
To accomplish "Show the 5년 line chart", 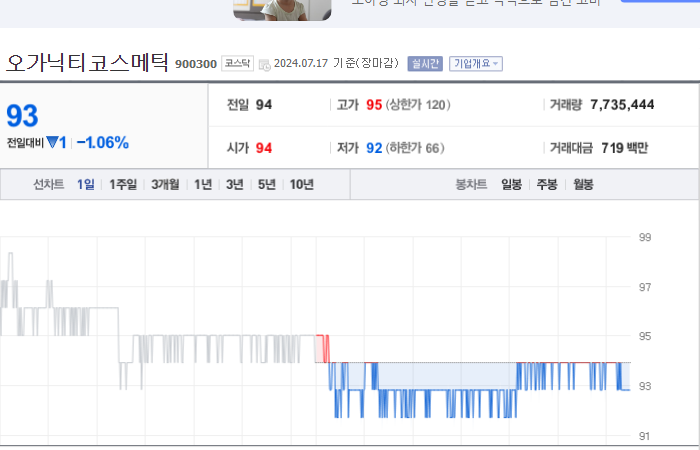I will point(267,184).
